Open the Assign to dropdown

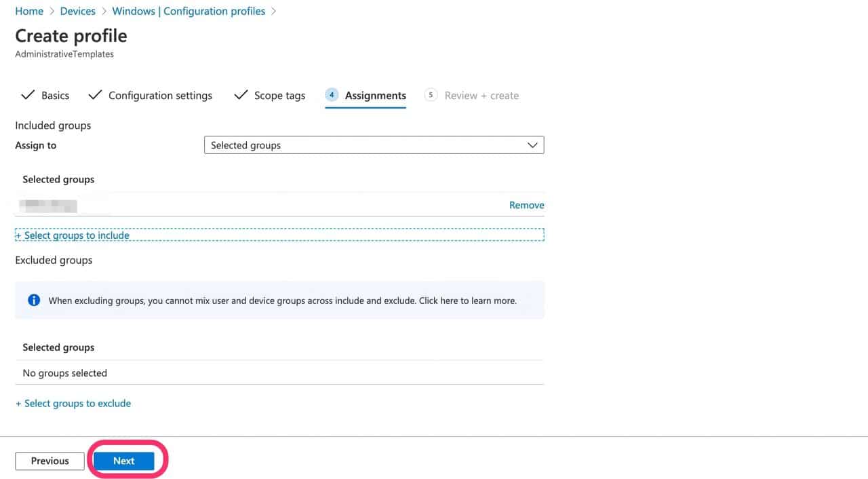pos(374,145)
